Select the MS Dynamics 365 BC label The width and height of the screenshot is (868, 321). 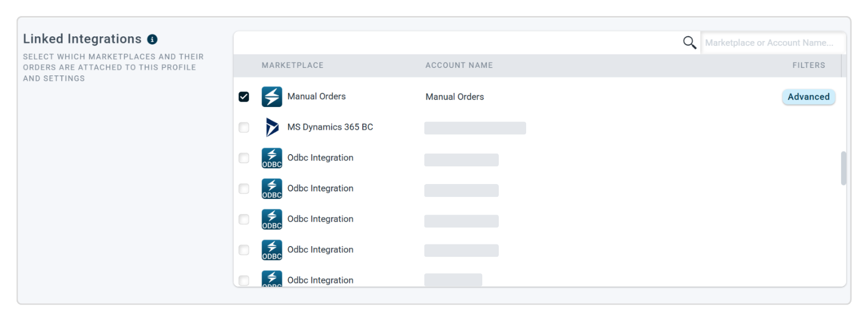(330, 127)
